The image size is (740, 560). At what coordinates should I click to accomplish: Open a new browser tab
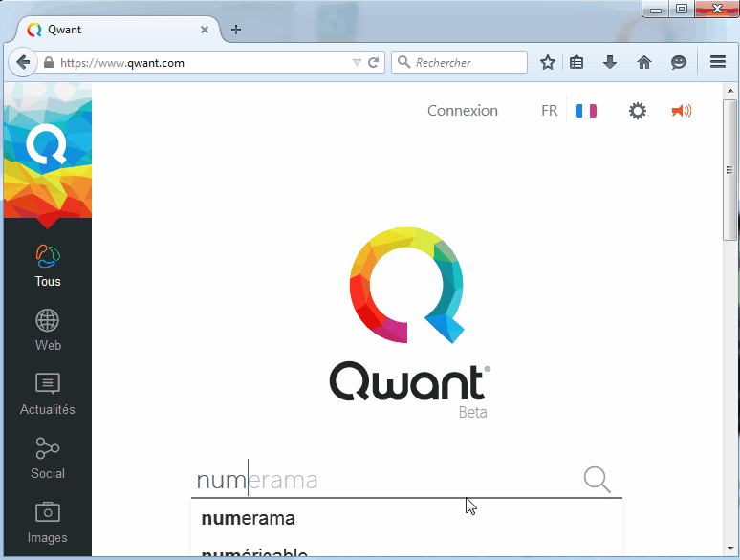click(236, 30)
